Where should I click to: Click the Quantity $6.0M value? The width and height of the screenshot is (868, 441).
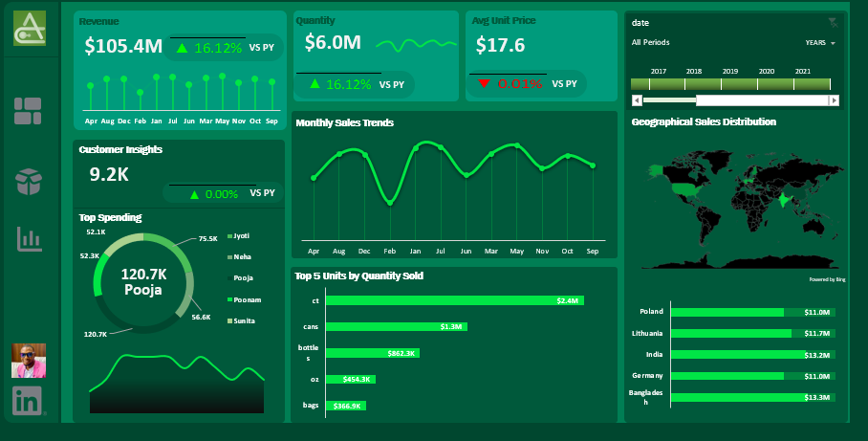click(x=333, y=42)
